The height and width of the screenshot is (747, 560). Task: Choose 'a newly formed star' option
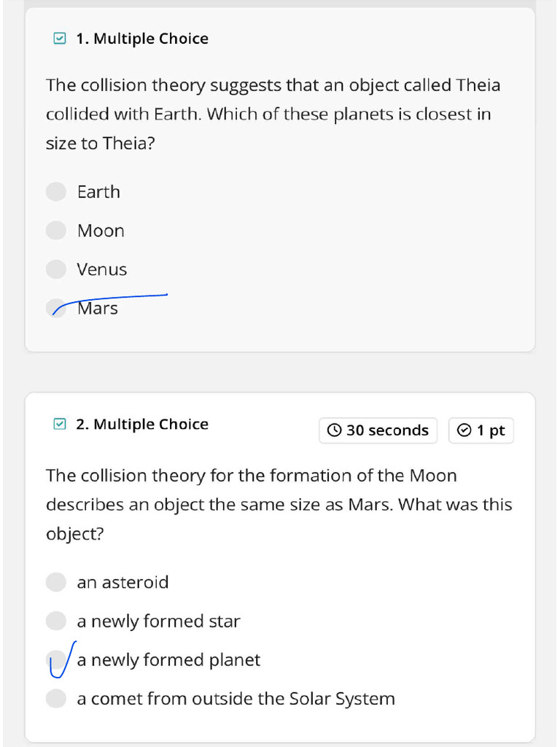point(56,621)
